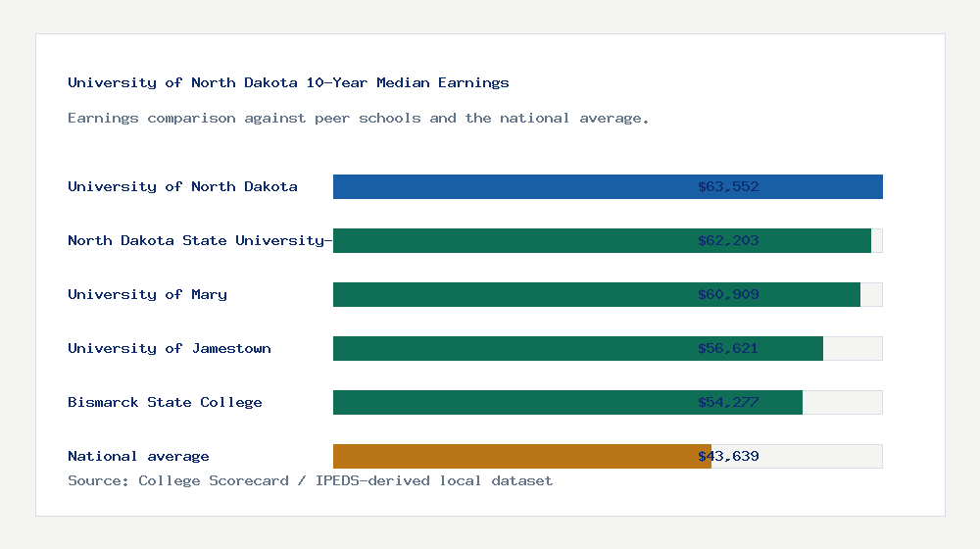Click the $62,203 value

(728, 240)
